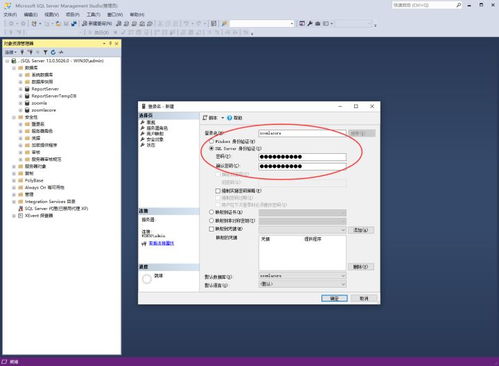Switch to 状态 Status page in dialog

pos(151,145)
